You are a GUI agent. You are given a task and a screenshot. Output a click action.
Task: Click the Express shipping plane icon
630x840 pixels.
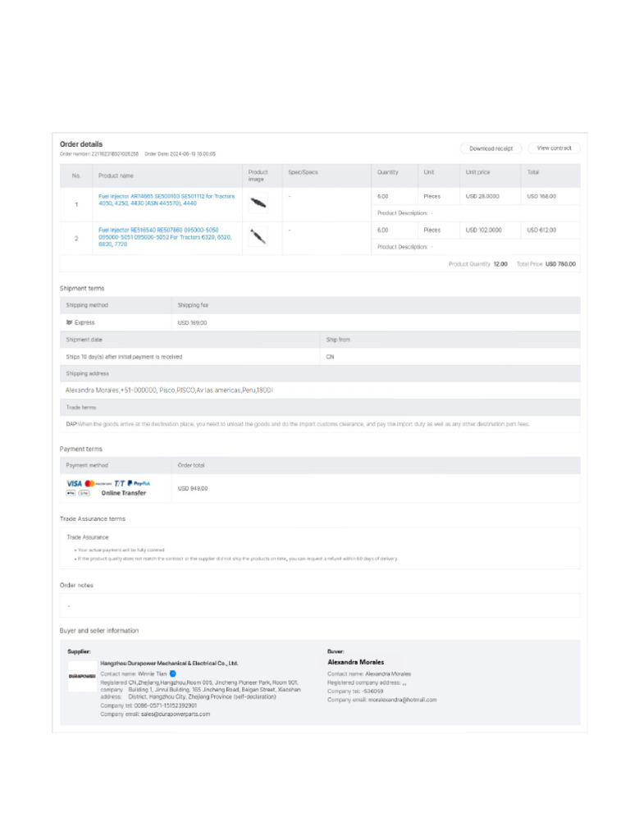point(70,323)
